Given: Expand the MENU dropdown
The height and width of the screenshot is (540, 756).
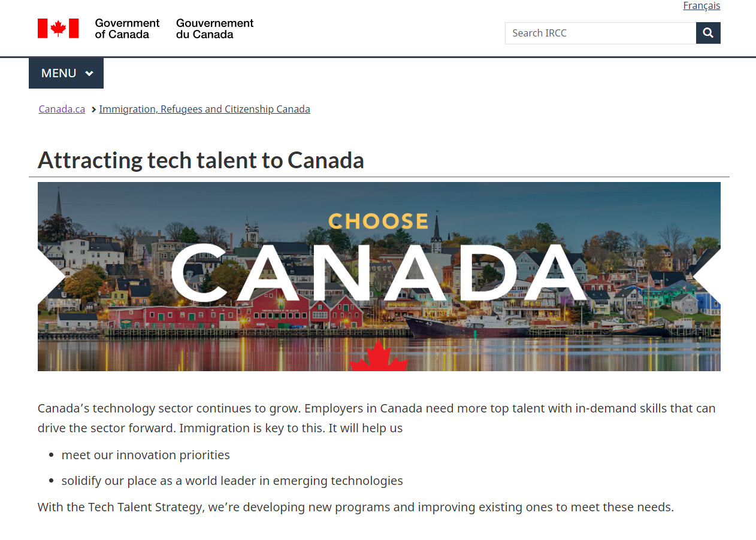Looking at the screenshot, I should tap(66, 73).
